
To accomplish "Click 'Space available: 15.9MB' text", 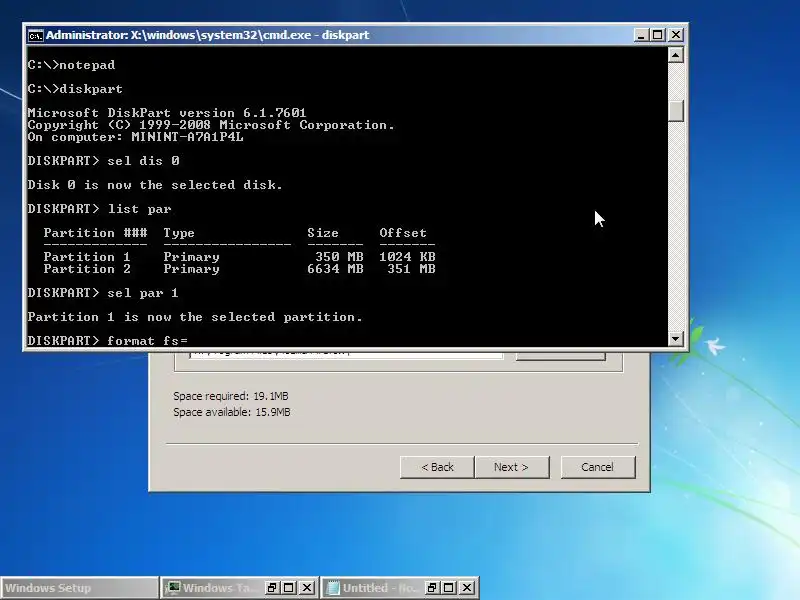I will [x=232, y=412].
